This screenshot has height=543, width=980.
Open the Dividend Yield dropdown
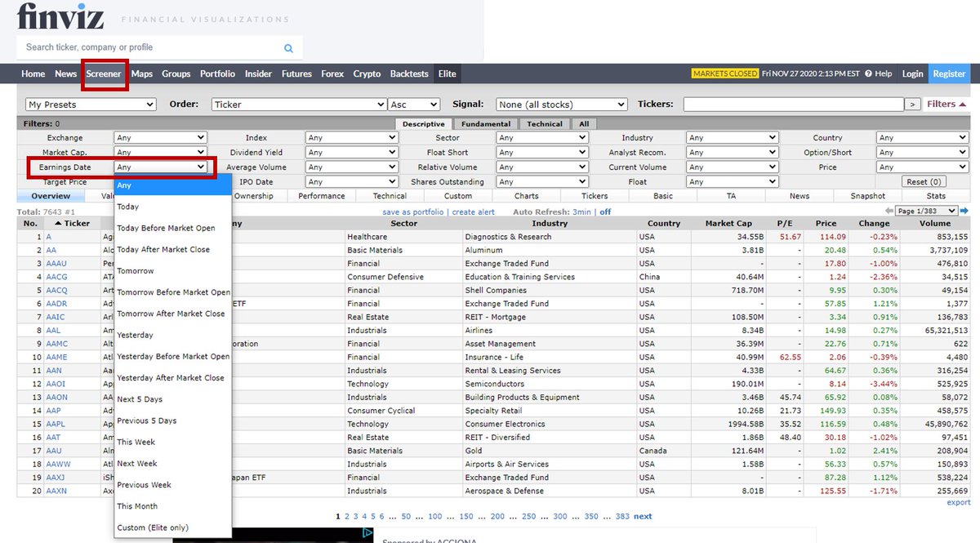(352, 153)
